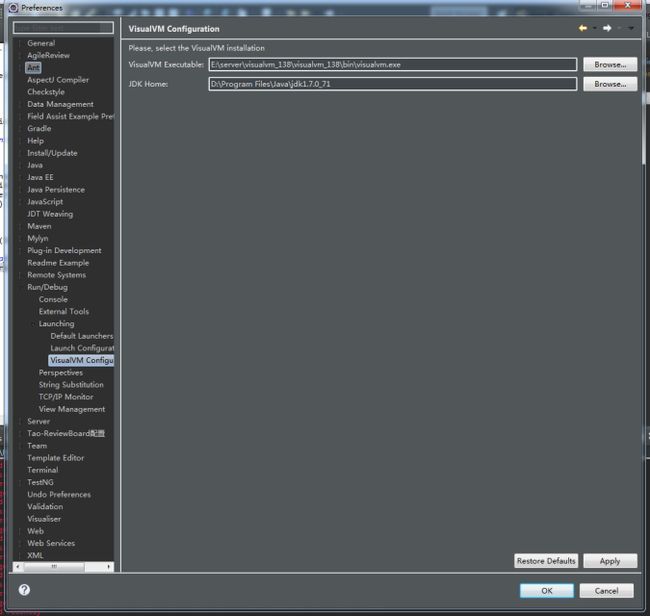The image size is (650, 616).
Task: Open the page menu dropdown arrow at top right
Action: 631,28
